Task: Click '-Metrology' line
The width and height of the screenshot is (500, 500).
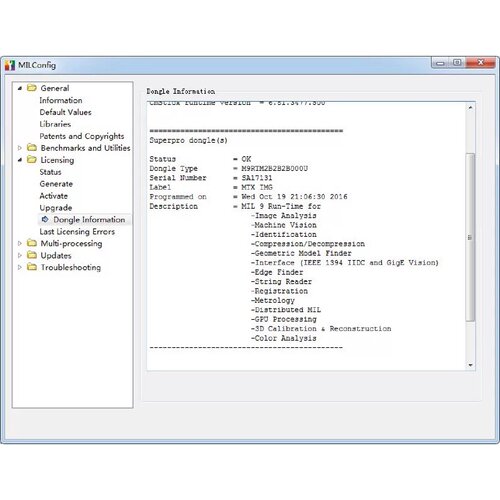Action: pyautogui.click(x=273, y=300)
